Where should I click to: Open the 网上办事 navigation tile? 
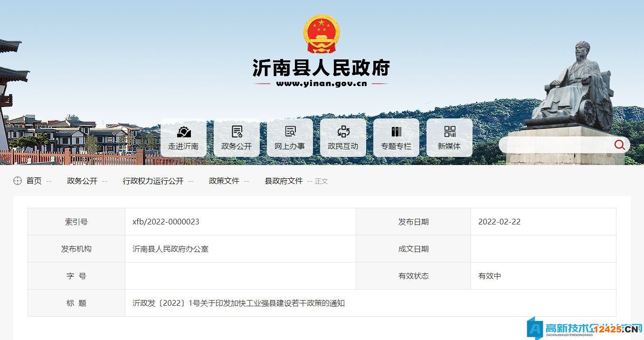pyautogui.click(x=290, y=138)
